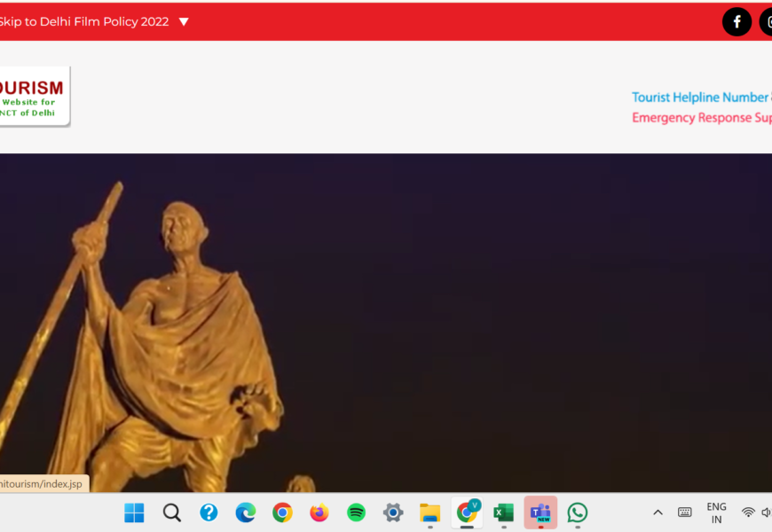Image resolution: width=772 pixels, height=532 pixels.
Task: Show hidden system tray icons
Action: pyautogui.click(x=658, y=512)
